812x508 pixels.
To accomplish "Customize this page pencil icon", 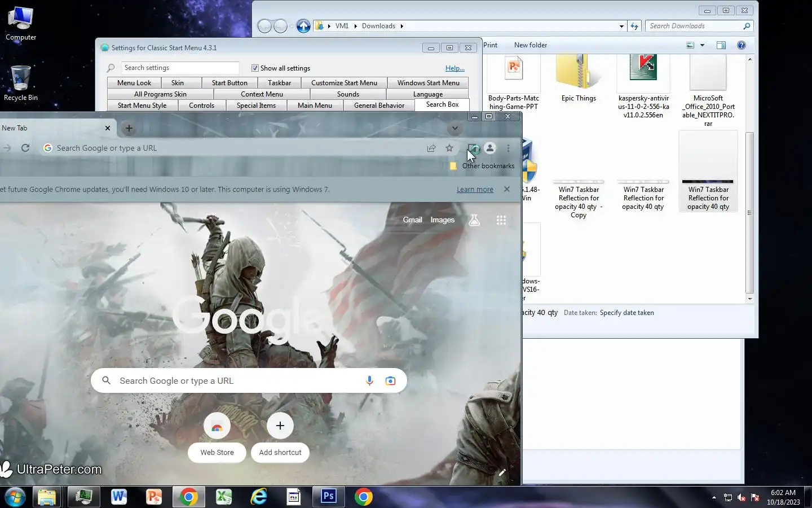I will tap(502, 472).
